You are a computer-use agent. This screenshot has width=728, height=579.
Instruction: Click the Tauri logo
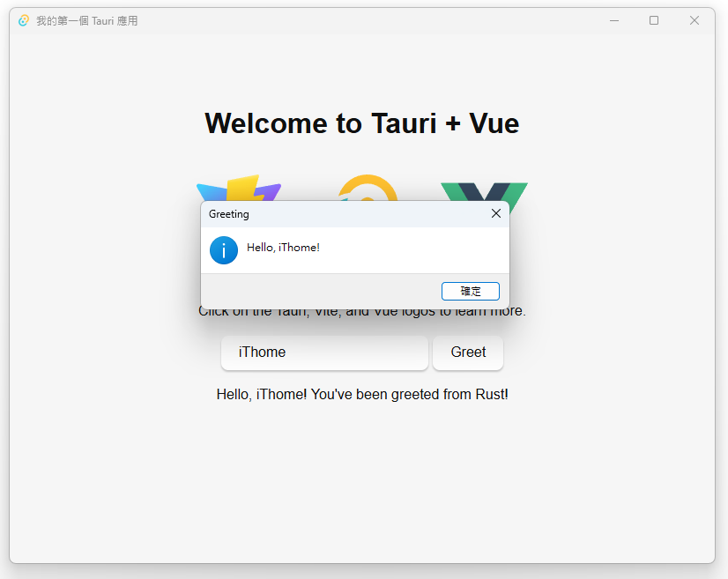click(368, 188)
